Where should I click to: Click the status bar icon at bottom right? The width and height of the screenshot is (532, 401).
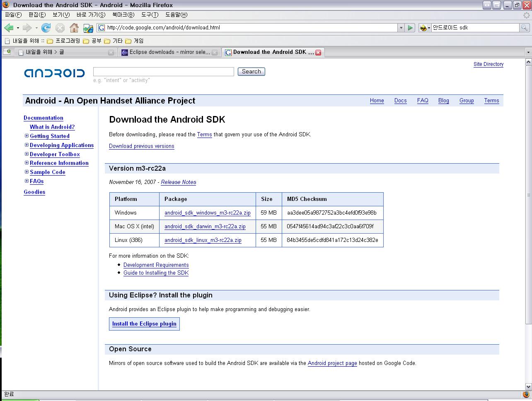point(526,394)
